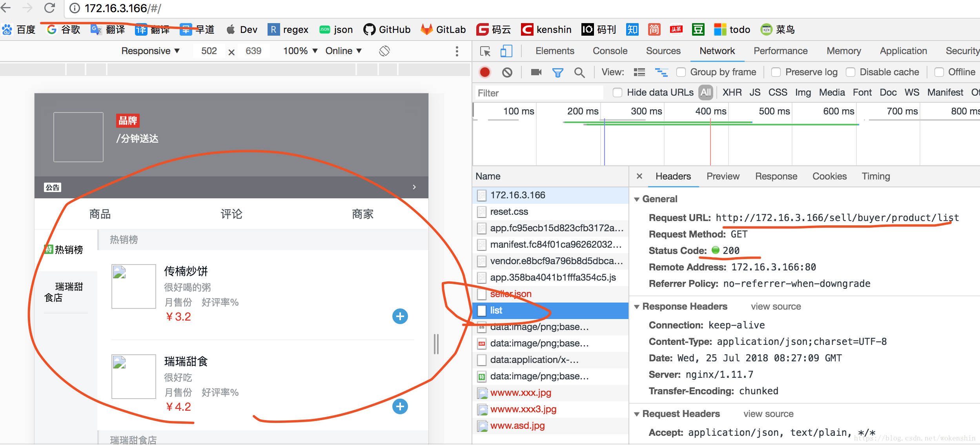This screenshot has width=980, height=446.
Task: Open the regex bookmark
Action: (288, 29)
